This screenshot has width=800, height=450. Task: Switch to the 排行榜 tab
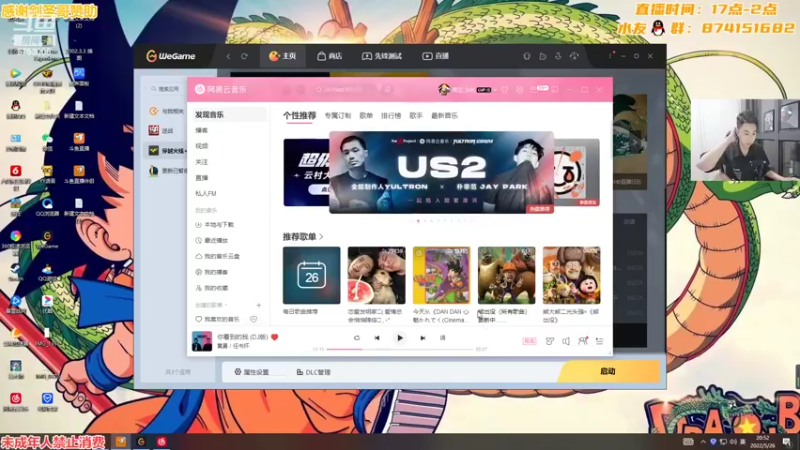pyautogui.click(x=391, y=116)
